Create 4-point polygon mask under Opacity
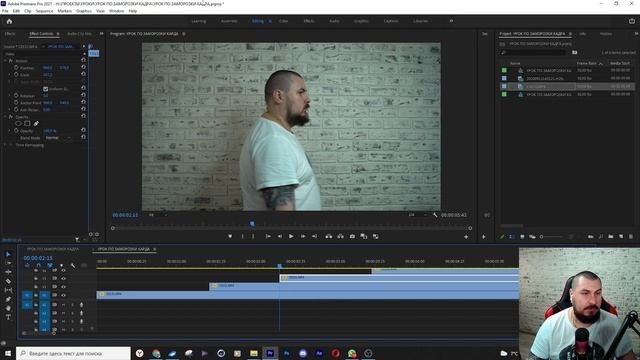This screenshot has width=640, height=360. 27,123
